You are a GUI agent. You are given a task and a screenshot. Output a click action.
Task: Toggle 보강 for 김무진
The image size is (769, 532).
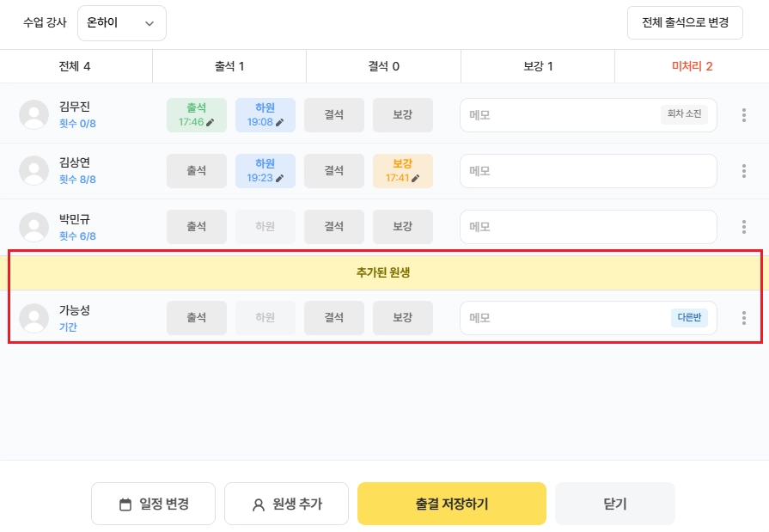click(403, 115)
